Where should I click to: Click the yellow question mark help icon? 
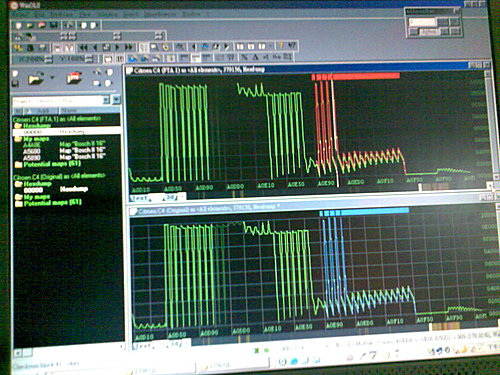pyautogui.click(x=282, y=45)
